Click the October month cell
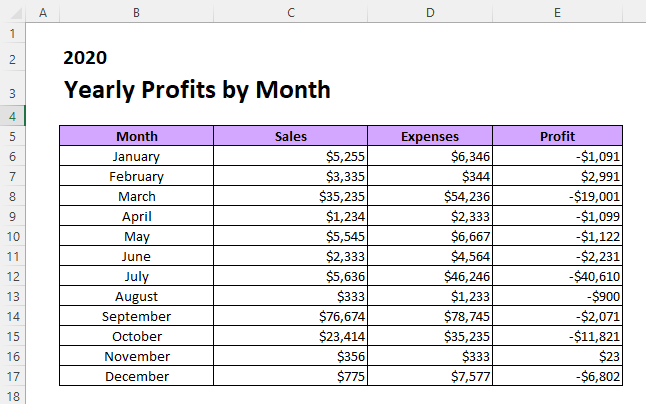646x404 pixels. 136,336
